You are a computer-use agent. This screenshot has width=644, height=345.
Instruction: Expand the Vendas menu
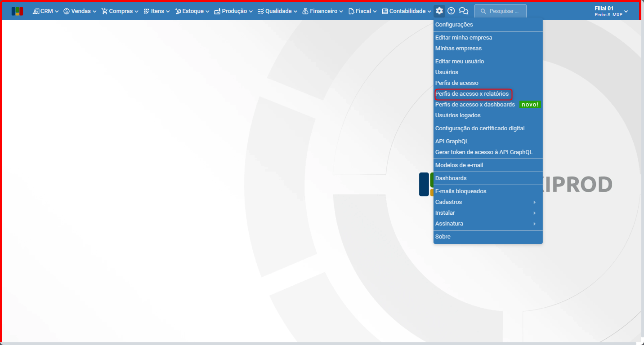point(80,11)
